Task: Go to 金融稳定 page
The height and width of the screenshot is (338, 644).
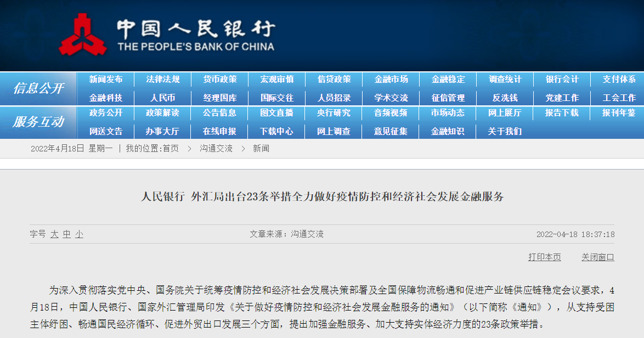Action: 448,79
